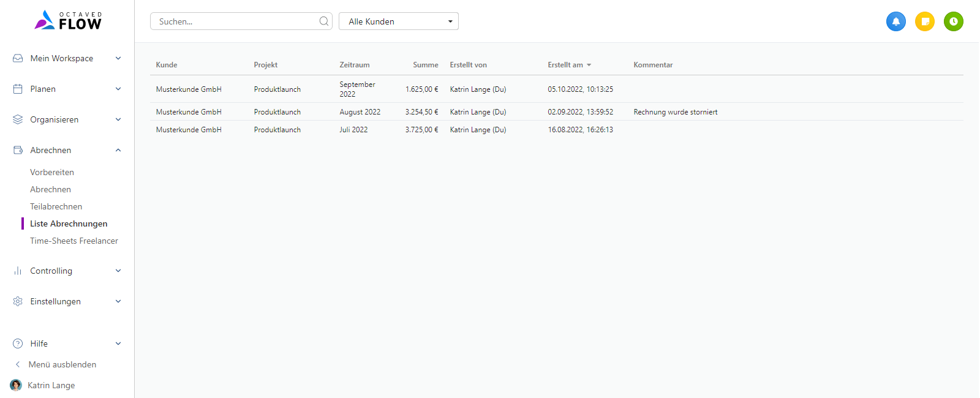980x398 pixels.
Task: Click Katrin Lange's avatar picture
Action: click(16, 385)
